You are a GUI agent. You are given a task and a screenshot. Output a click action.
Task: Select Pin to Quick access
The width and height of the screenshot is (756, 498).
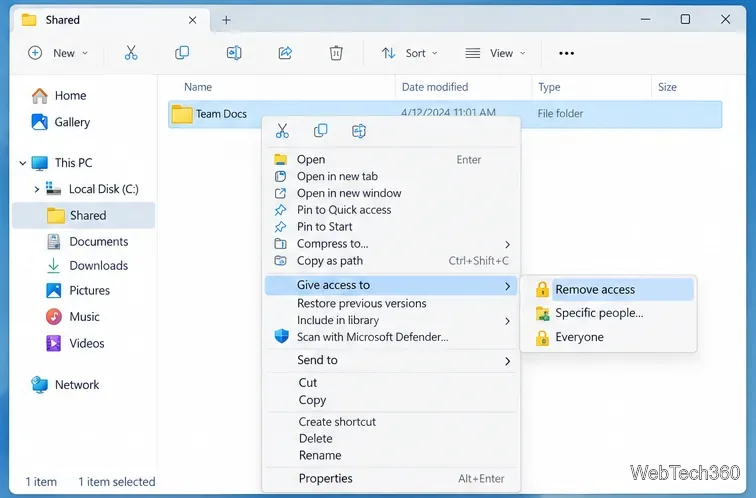(x=392, y=210)
